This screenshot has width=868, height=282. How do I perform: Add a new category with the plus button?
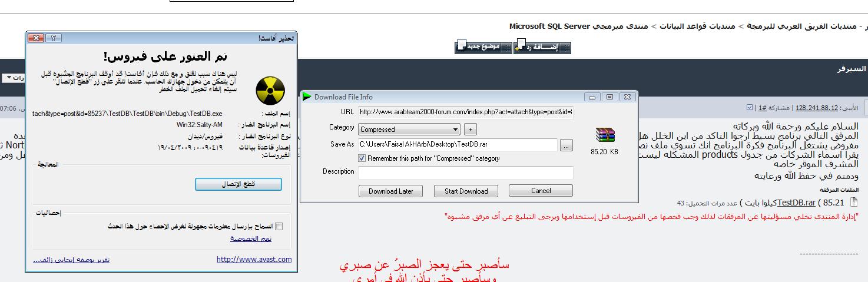(470, 129)
